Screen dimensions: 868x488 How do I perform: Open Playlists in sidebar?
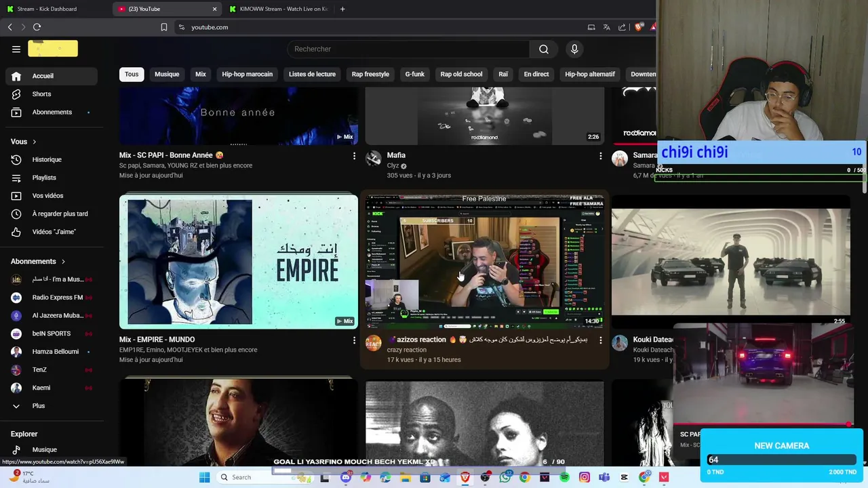point(52,178)
